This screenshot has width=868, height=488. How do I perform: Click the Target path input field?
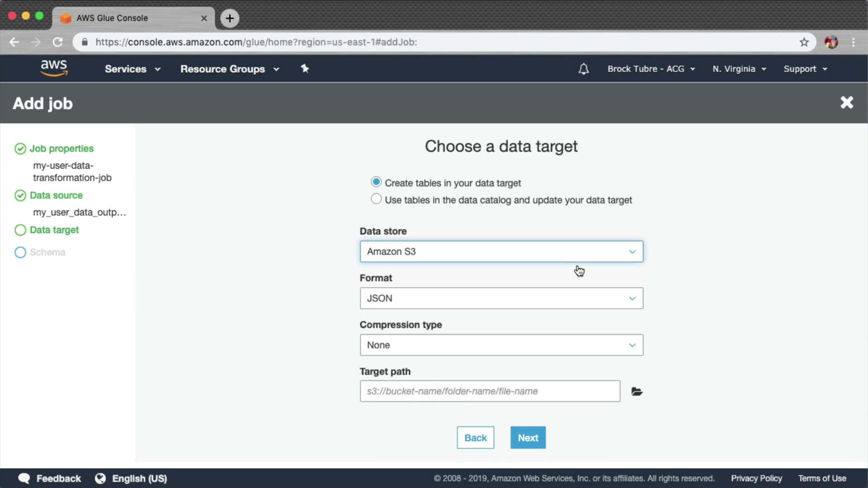(490, 391)
